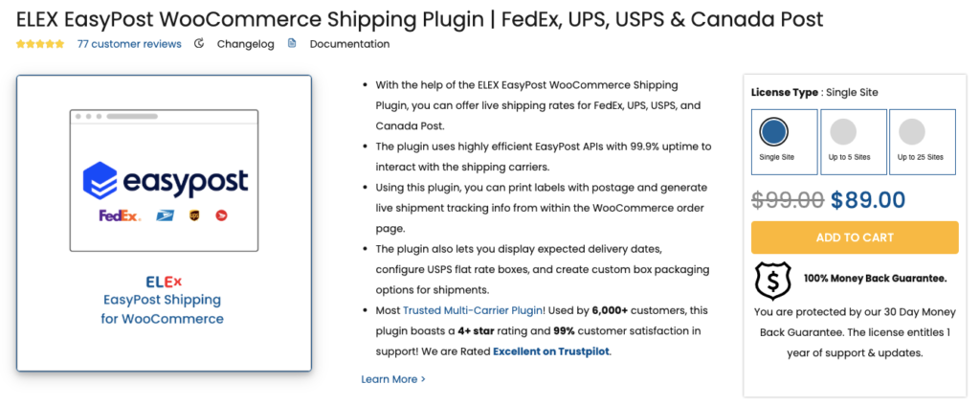
Task: Click the easypost logo in product image
Action: (x=165, y=181)
